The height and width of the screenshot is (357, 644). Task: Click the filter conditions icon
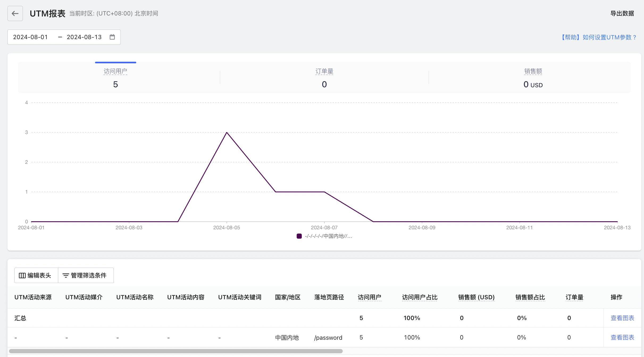(x=66, y=275)
